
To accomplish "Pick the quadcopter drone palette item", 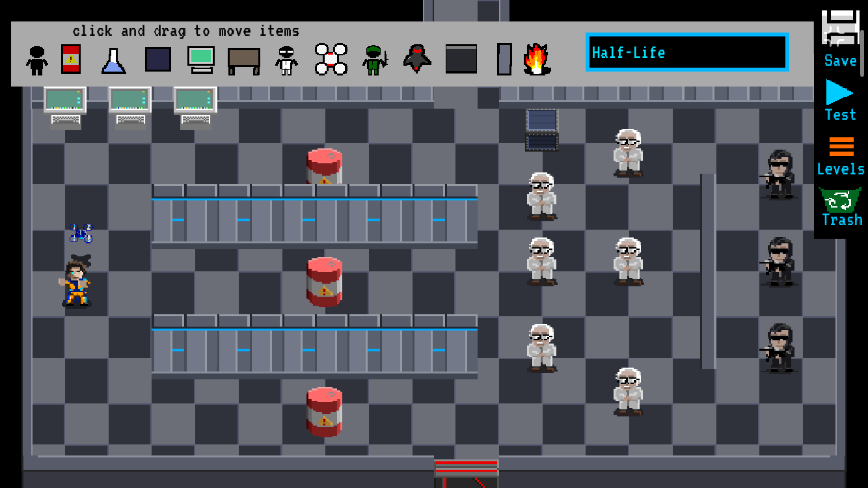I will [331, 59].
